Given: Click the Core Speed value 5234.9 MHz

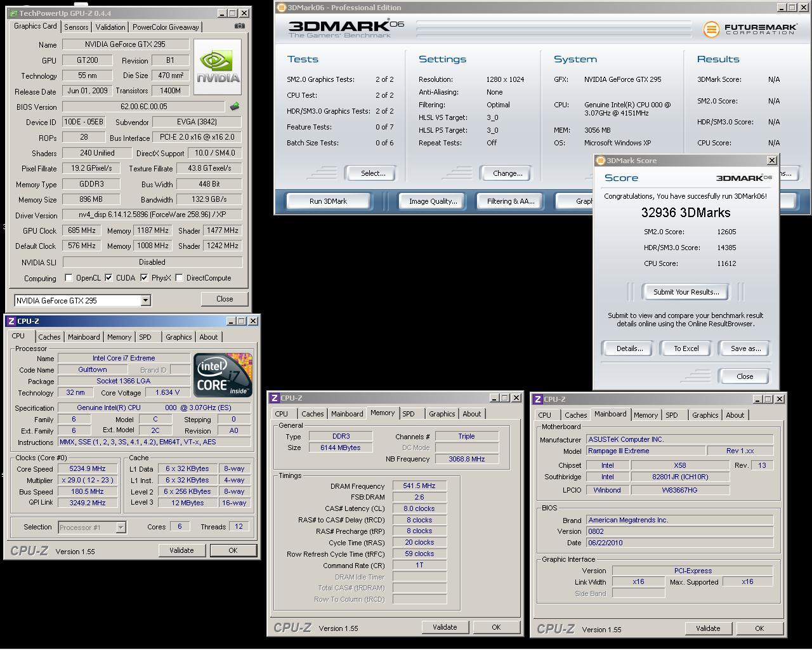Looking at the screenshot, I should (88, 468).
